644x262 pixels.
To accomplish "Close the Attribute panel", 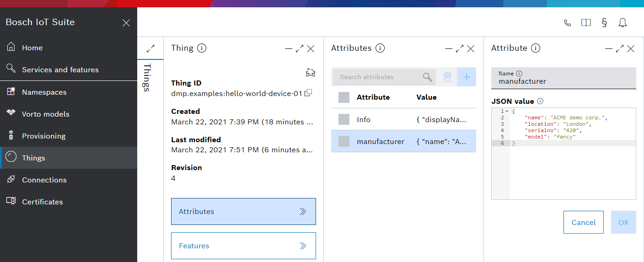I will pyautogui.click(x=631, y=48).
